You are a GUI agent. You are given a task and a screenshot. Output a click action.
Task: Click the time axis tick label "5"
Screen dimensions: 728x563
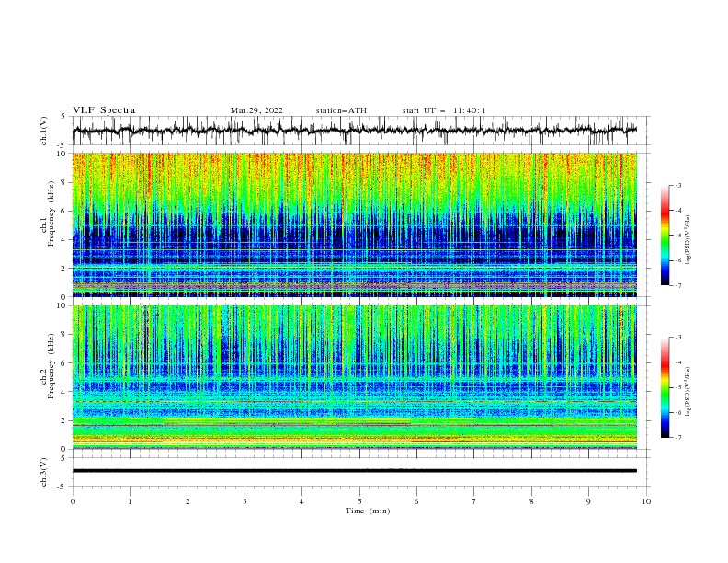pyautogui.click(x=359, y=501)
